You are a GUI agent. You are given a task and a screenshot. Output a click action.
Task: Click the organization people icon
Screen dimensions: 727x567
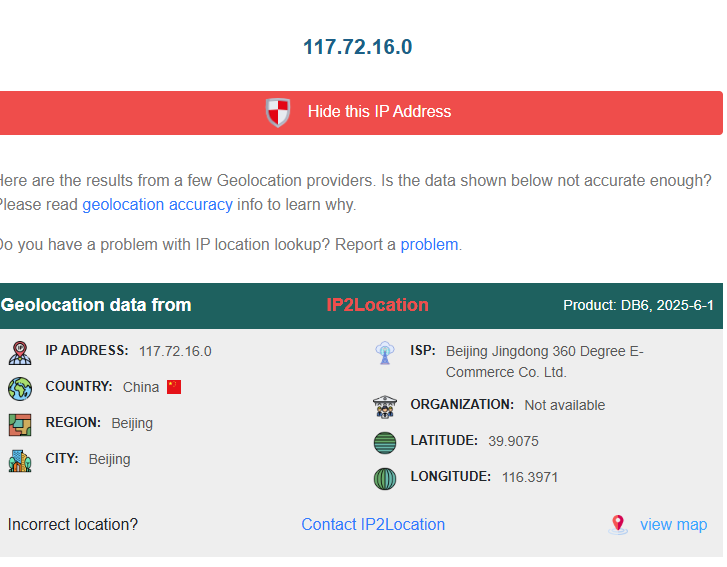[385, 407]
